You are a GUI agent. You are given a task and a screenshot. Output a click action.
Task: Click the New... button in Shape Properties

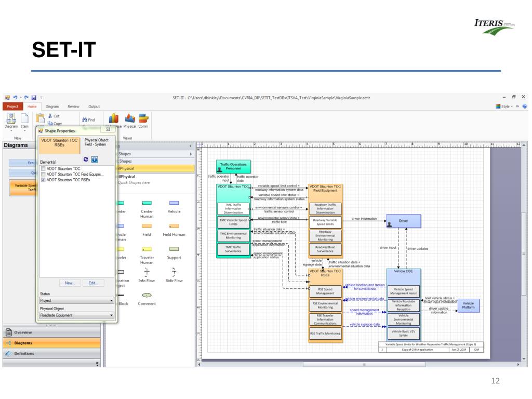pos(69,283)
